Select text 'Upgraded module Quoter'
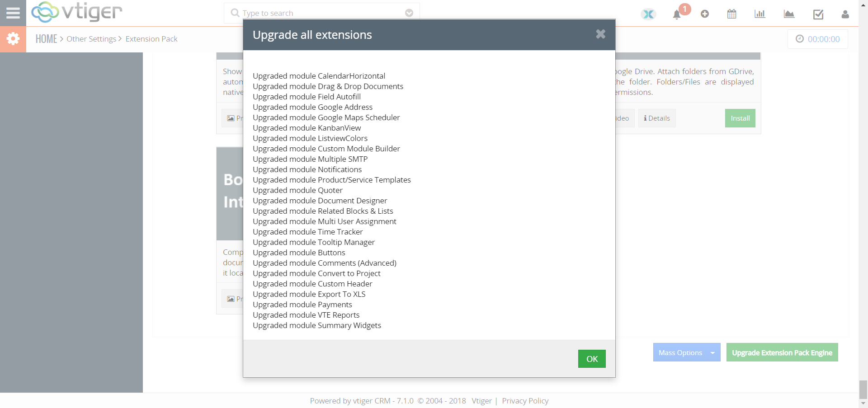868x408 pixels. tap(297, 190)
